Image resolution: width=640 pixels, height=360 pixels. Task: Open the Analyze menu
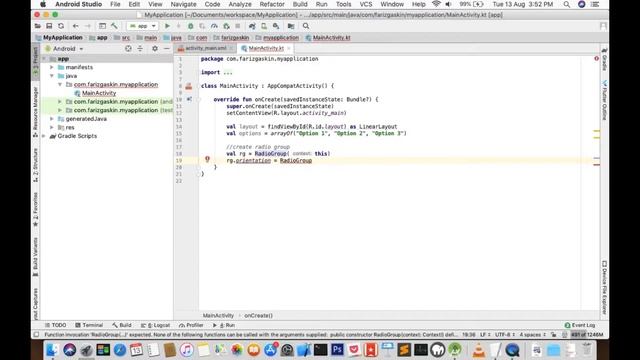click(x=240, y=4)
